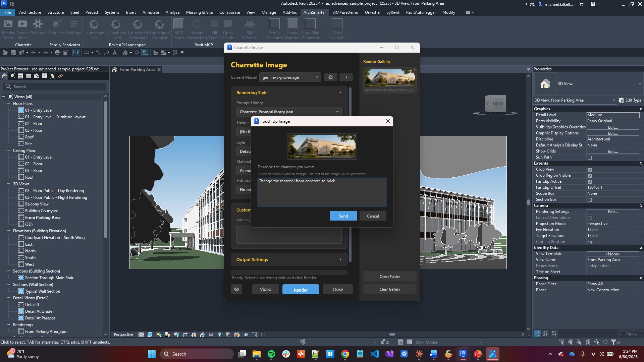Click the Clear Gallery button

coord(390,289)
